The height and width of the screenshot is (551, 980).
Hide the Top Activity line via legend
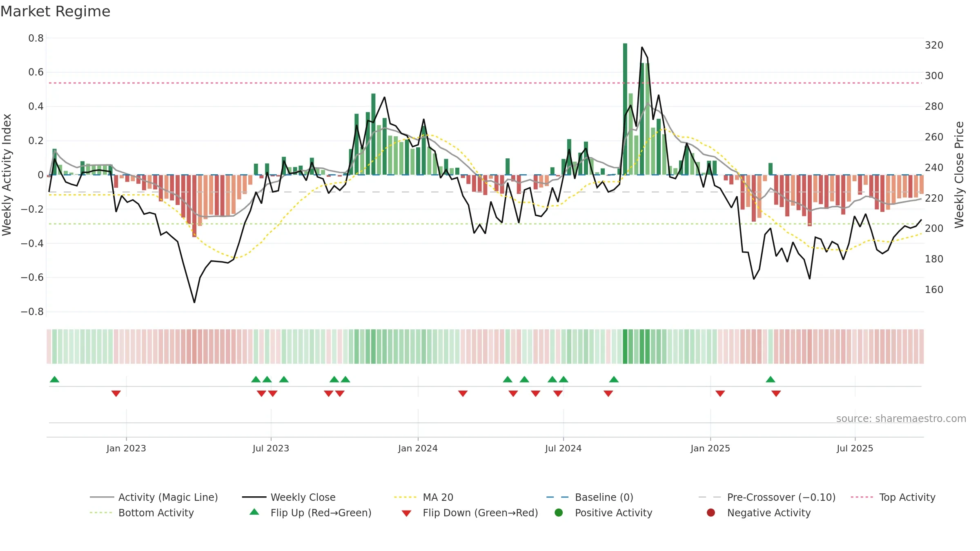893,497
